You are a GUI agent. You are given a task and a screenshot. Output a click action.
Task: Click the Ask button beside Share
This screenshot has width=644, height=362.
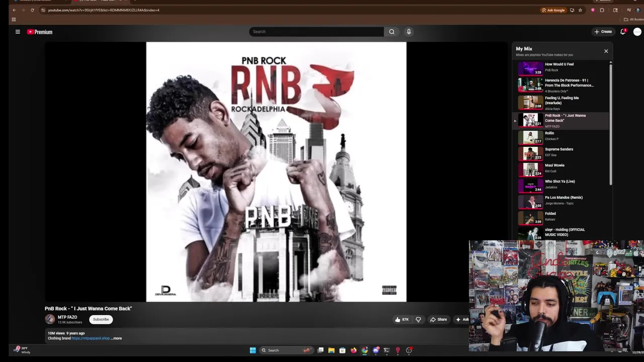462,319
